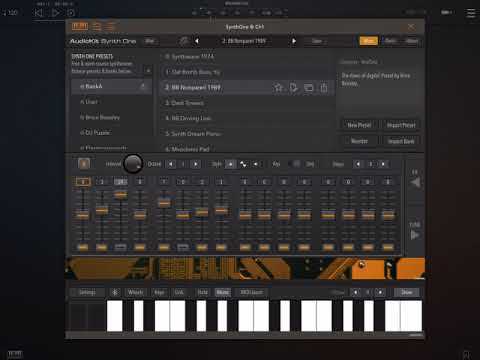480x360 pixels.
Task: Toggle the Hold button above the keyboard
Action: [x=202, y=292]
